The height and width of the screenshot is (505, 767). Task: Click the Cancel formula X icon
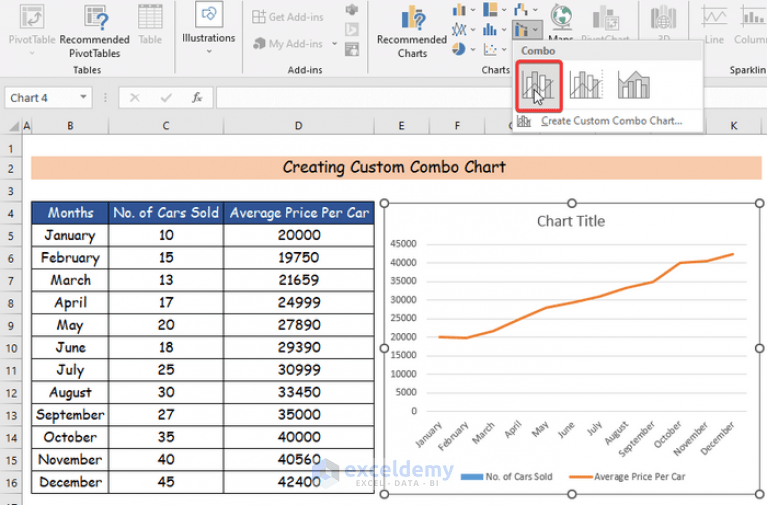pyautogui.click(x=135, y=98)
